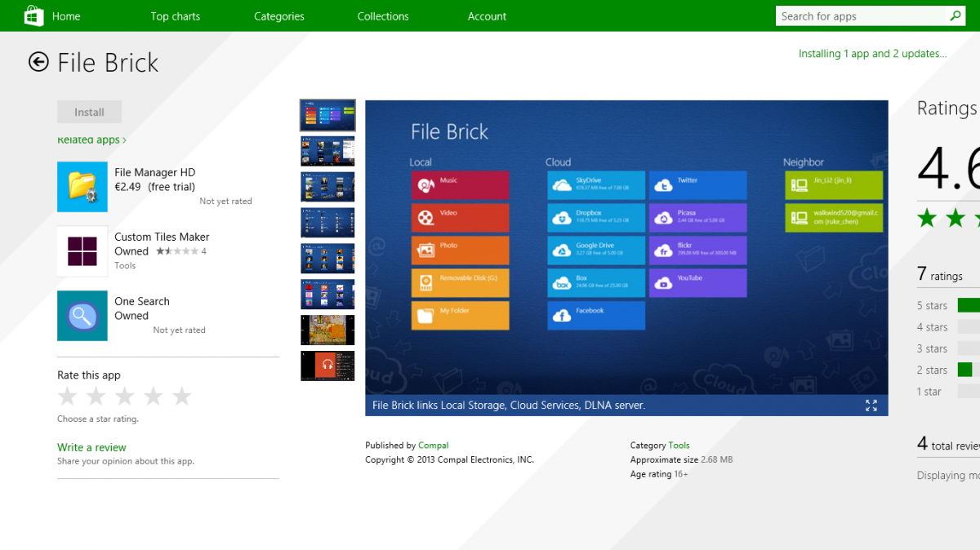Rate this app four stars
The width and height of the screenshot is (980, 550).
[x=154, y=397]
